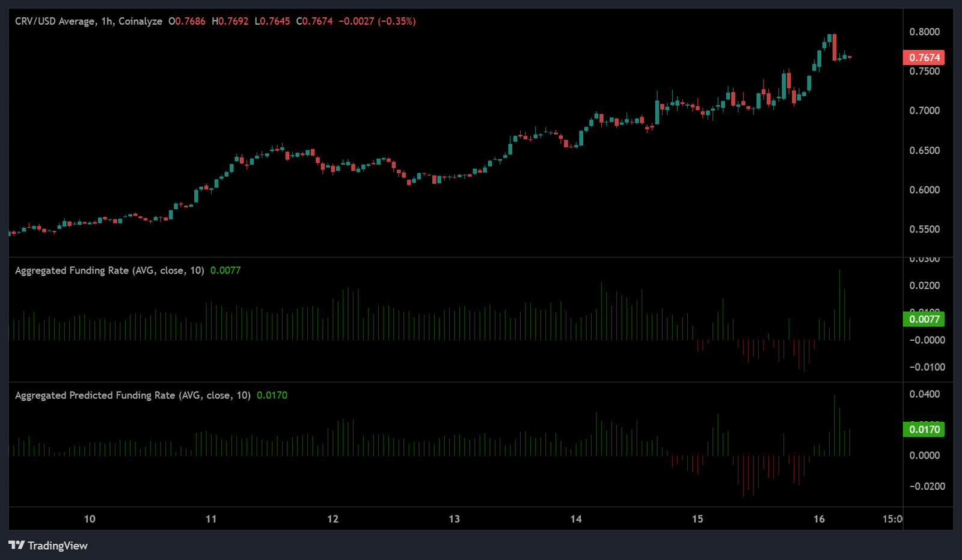The height and width of the screenshot is (560, 962).
Task: Click the 0.0400 predicted funding scale label
Action: 924,394
